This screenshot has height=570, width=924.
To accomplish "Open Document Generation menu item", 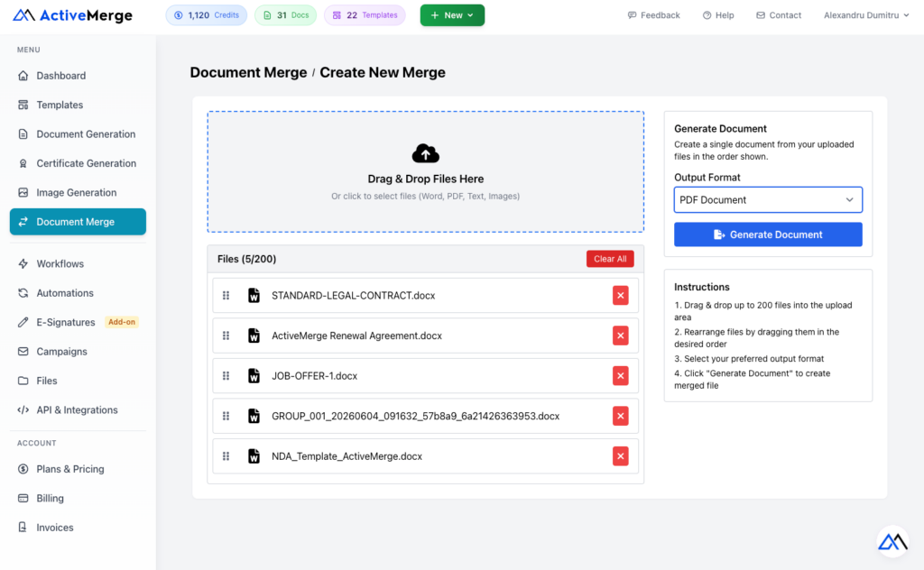I will 78,134.
